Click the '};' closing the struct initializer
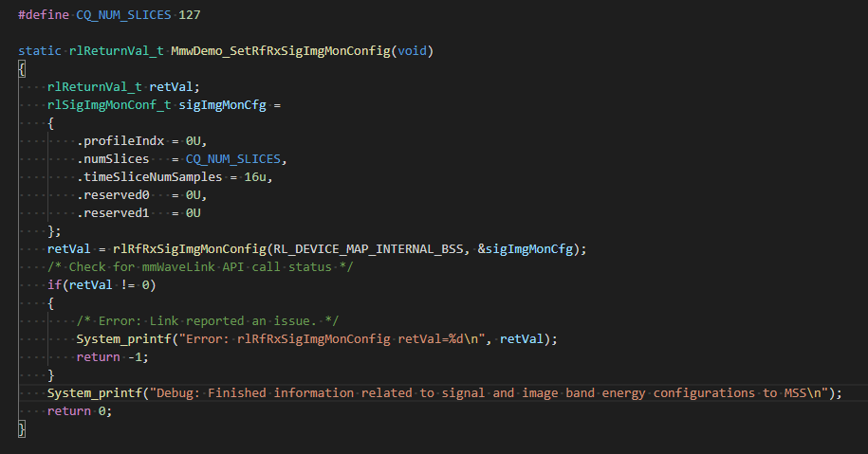The width and height of the screenshot is (868, 454). click(54, 231)
